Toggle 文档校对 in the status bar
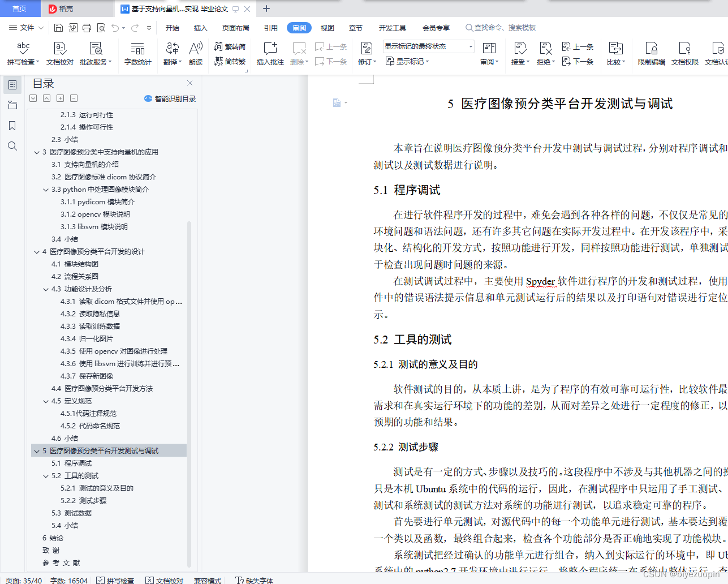Screen dimensions: 728x584 [165, 580]
